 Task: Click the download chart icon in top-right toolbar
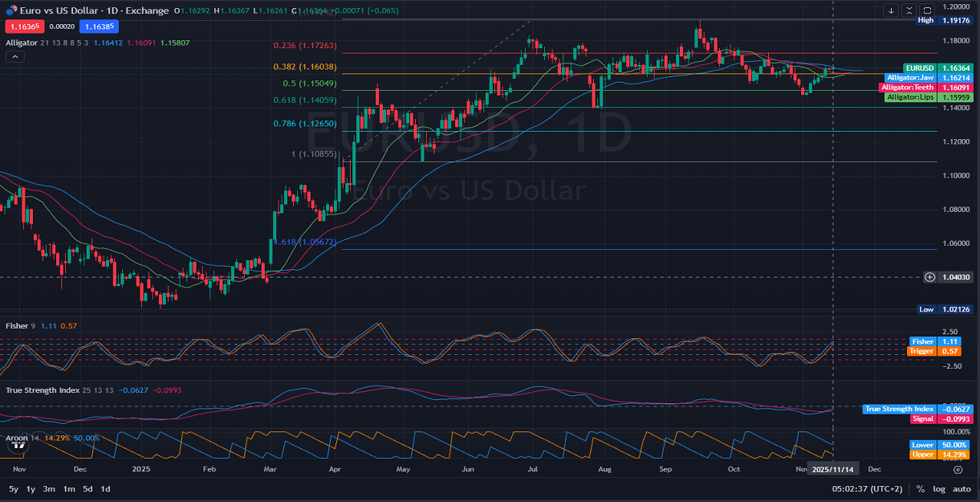[x=891, y=10]
